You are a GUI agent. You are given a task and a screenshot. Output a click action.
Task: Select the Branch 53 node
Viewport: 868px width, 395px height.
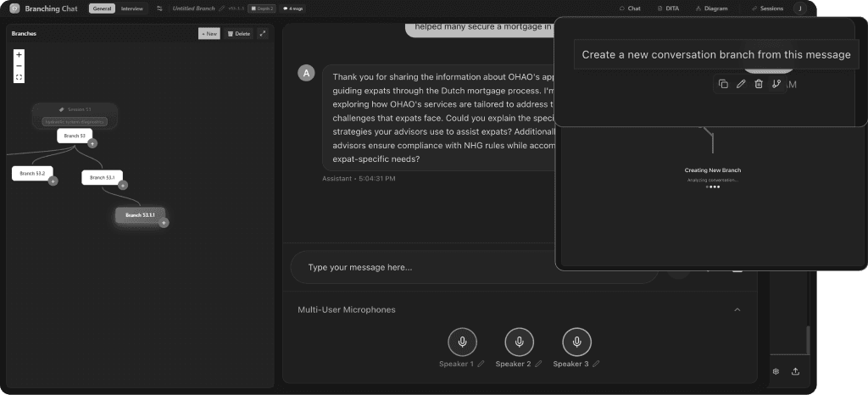pos(75,136)
